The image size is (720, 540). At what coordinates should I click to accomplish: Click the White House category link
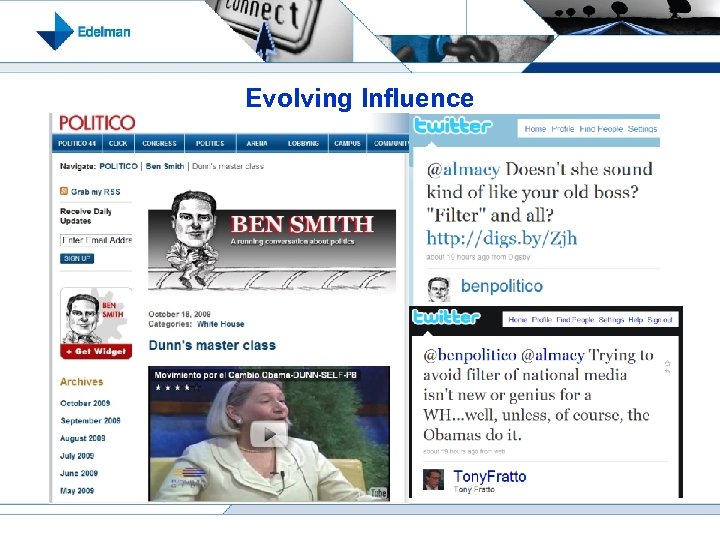pos(220,324)
